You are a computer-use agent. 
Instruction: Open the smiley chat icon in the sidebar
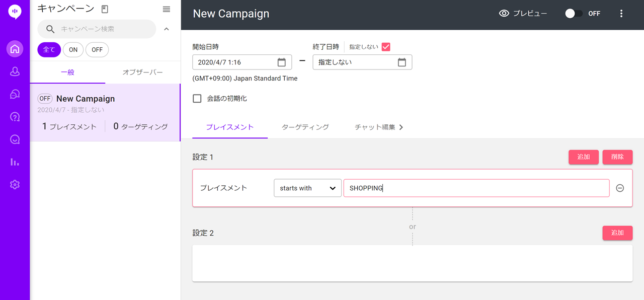tap(15, 139)
